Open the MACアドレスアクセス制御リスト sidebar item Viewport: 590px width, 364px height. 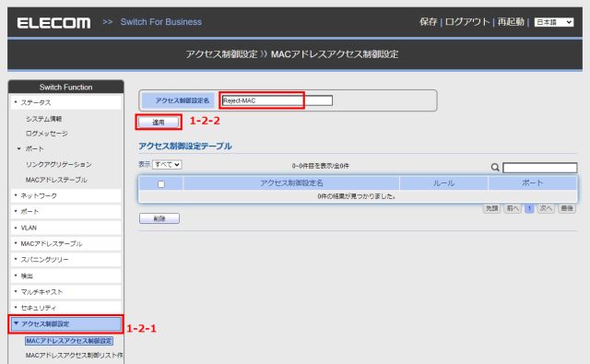74,356
